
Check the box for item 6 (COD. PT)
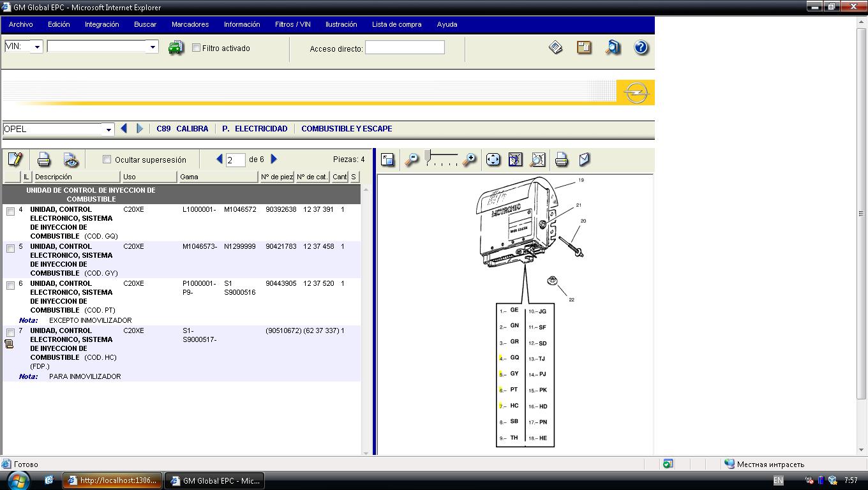(10, 285)
